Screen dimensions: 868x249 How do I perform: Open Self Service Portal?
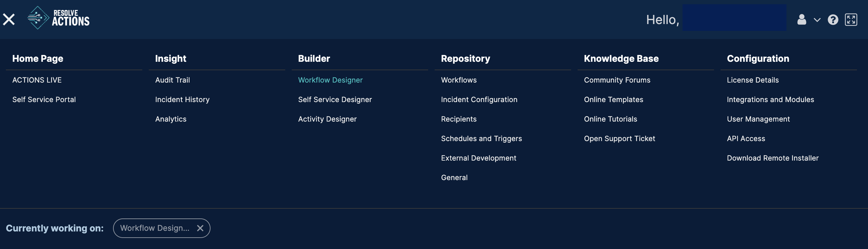(x=44, y=99)
